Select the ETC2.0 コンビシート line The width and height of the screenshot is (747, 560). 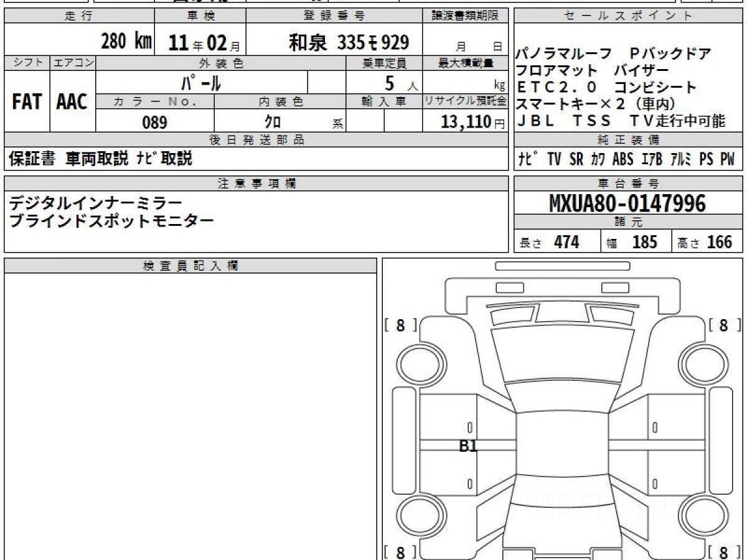point(606,88)
